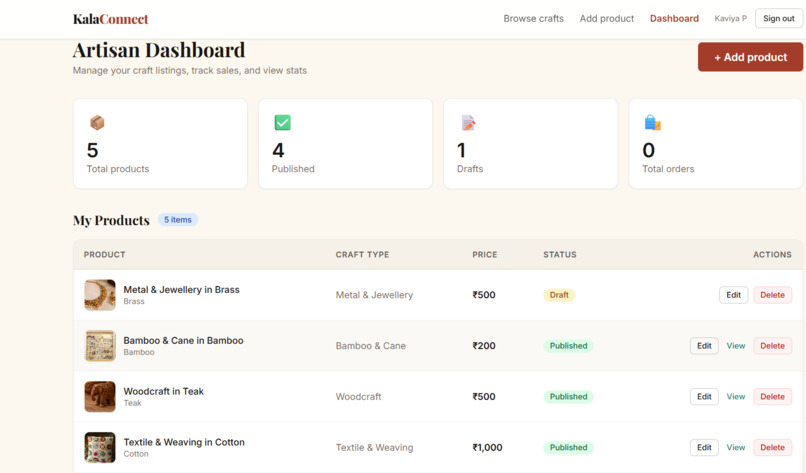
Task: Click the ₹1,000 price cell
Action: click(x=487, y=447)
